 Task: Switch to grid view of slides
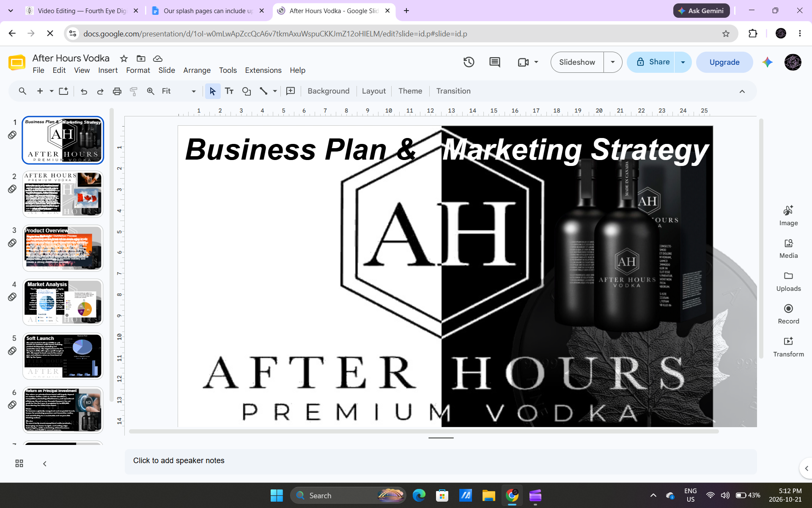(x=19, y=464)
